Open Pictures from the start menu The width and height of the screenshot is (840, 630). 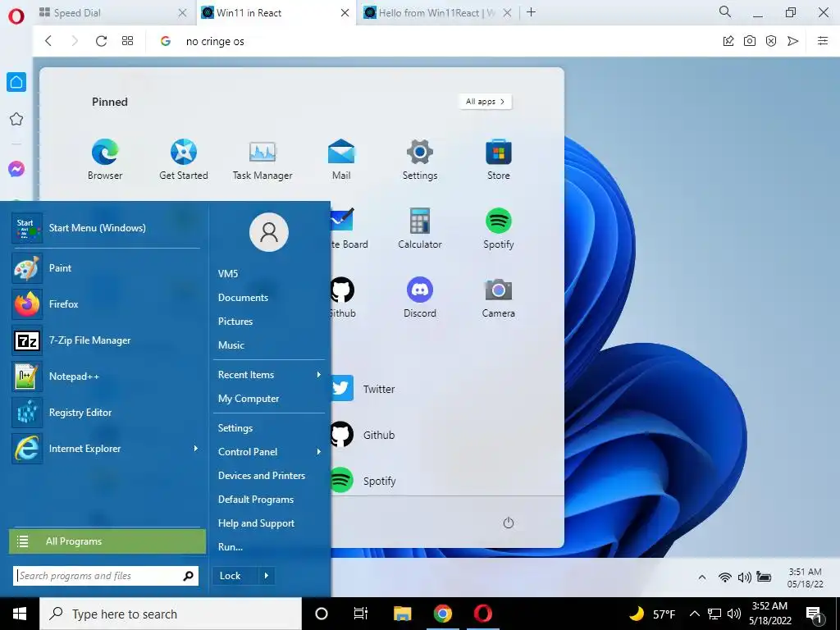pyautogui.click(x=235, y=322)
